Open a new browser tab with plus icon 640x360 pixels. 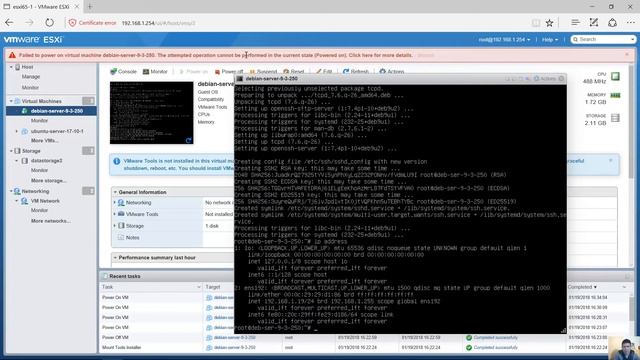click(90, 7)
